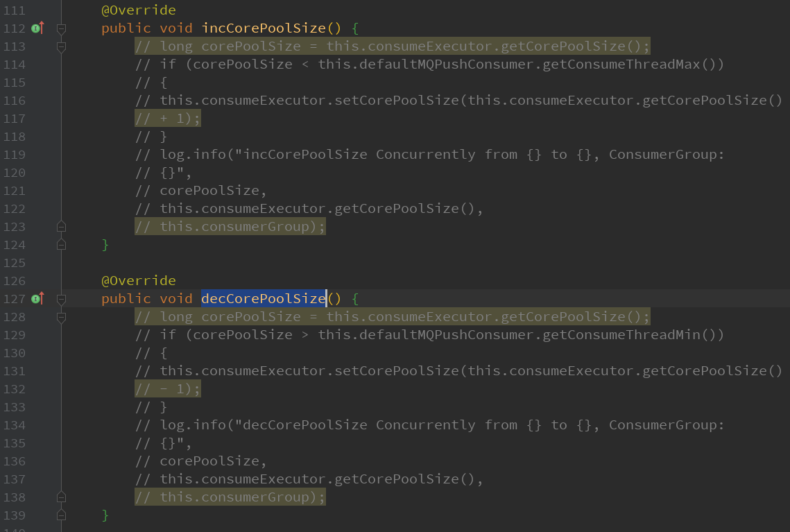
Task: Click the log.info incCorePoolSize comment line
Action: (x=429, y=155)
